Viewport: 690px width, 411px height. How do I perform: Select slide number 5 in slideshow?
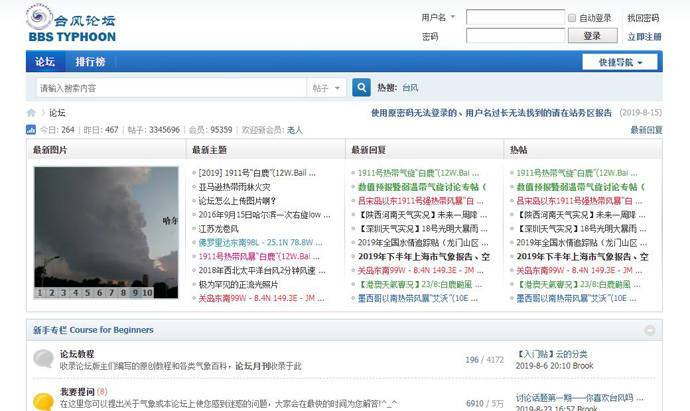[88, 293]
